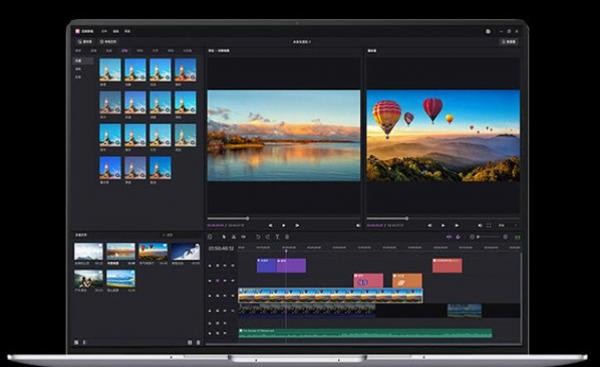Image resolution: width=600 pixels, height=367 pixels.
Task: Click the undo arrow in timeline toolbar
Action: (x=258, y=237)
